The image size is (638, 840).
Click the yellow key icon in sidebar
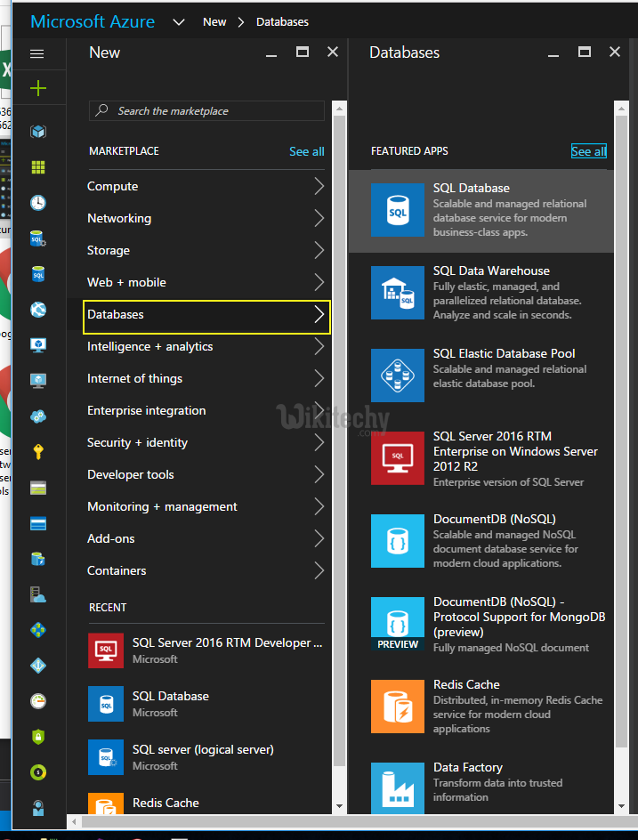[37, 452]
